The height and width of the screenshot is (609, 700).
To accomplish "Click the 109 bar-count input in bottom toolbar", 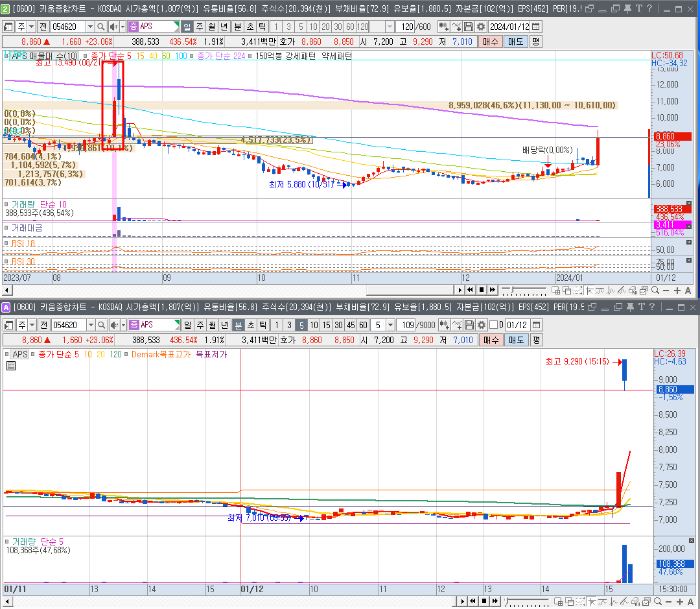I will coord(407,325).
